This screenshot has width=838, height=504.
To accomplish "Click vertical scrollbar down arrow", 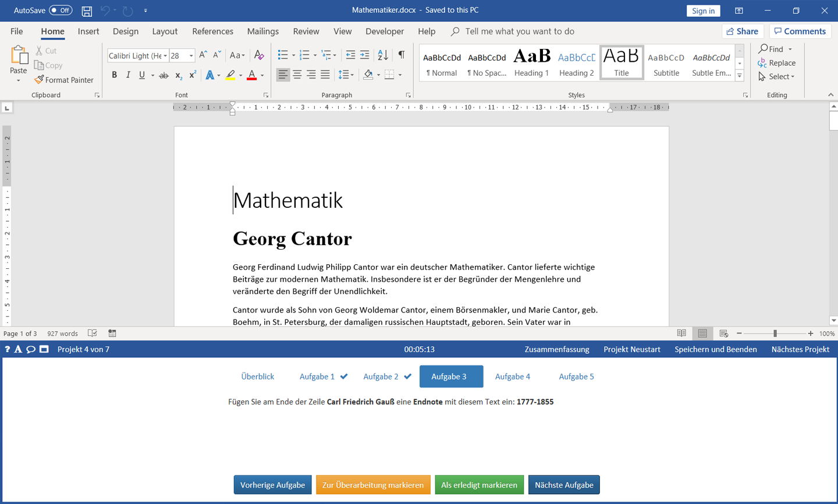I will coord(833,321).
